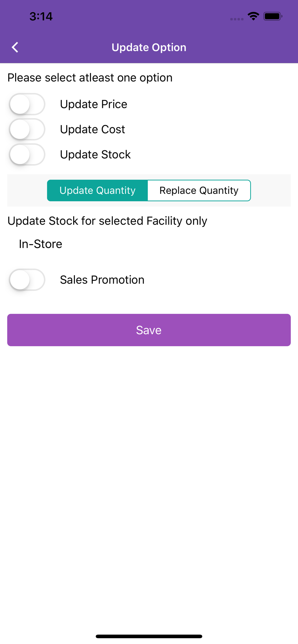This screenshot has height=644, width=298.
Task: Tap the cellular signal dots
Action: [x=237, y=19]
